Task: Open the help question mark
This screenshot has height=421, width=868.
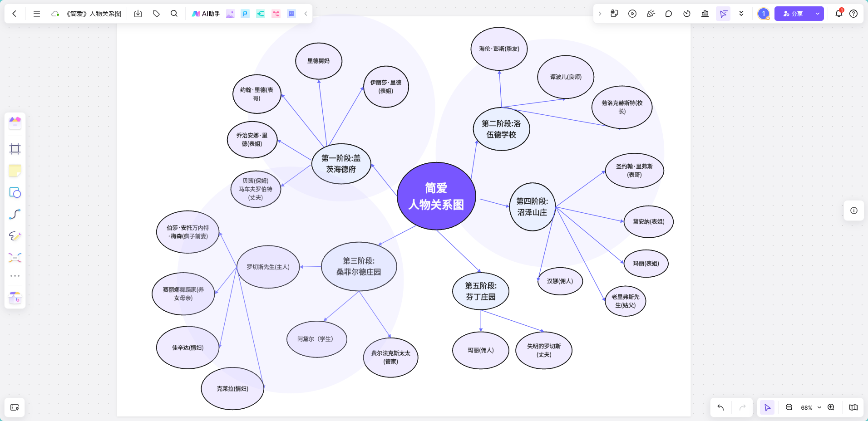Action: pos(853,14)
